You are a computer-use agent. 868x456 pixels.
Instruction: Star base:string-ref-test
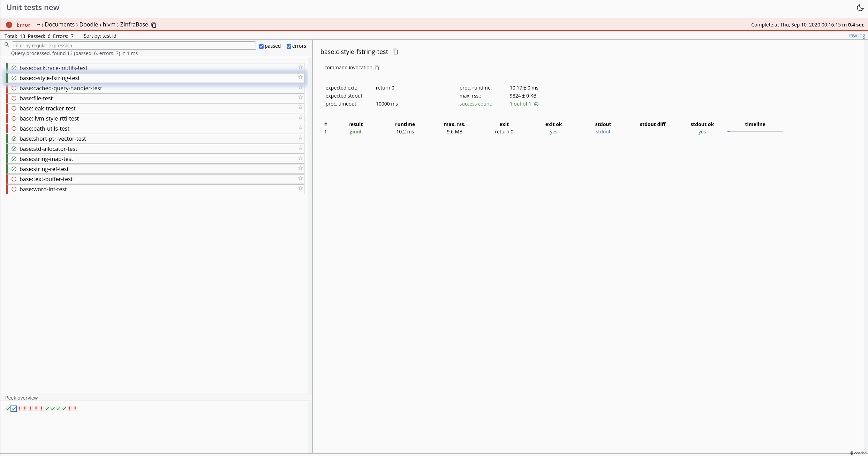tap(300, 168)
